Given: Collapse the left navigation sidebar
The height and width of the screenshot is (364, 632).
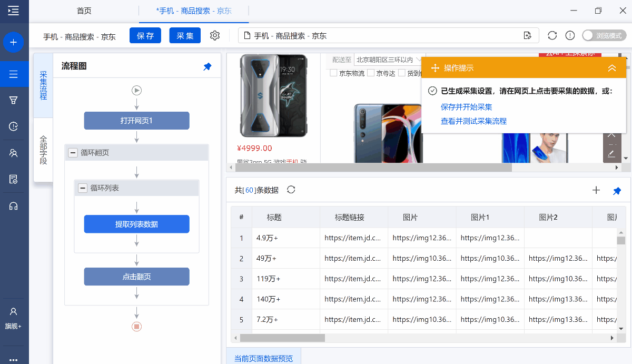Looking at the screenshot, I should (14, 11).
